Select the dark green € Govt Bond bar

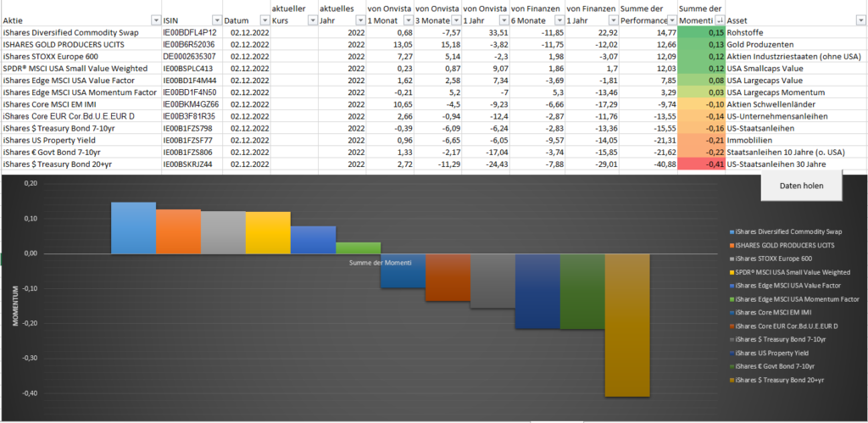(x=582, y=292)
